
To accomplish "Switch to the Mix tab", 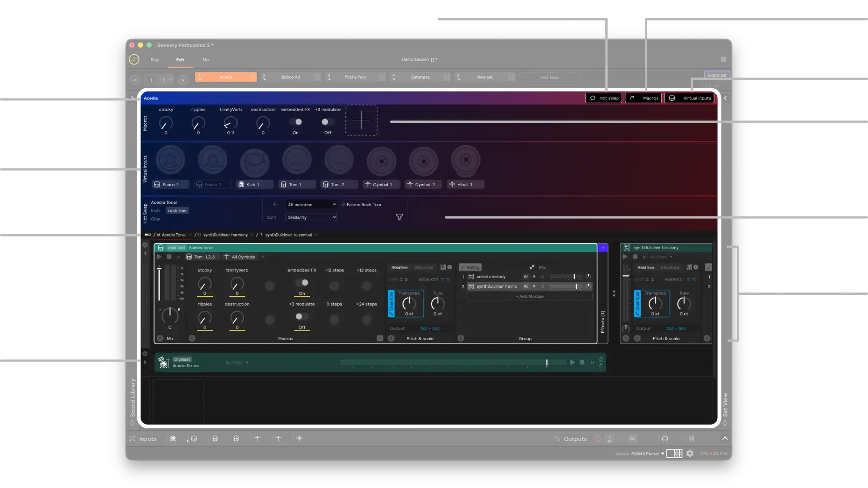I will tap(206, 60).
